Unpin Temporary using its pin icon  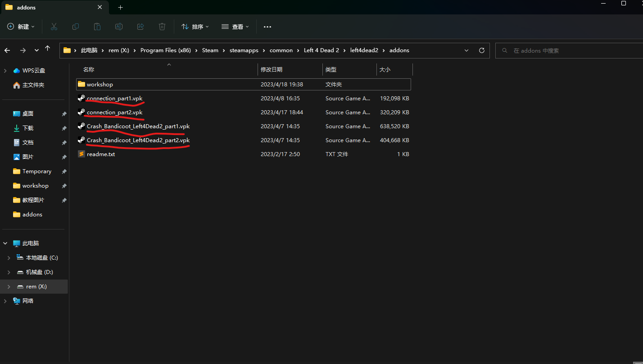coord(64,171)
